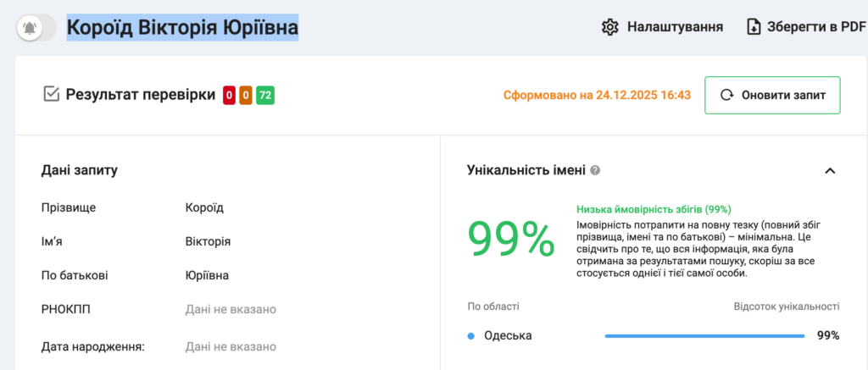
Task: Click the Сформовано на 24.12.2025 timestamp
Action: (597, 95)
